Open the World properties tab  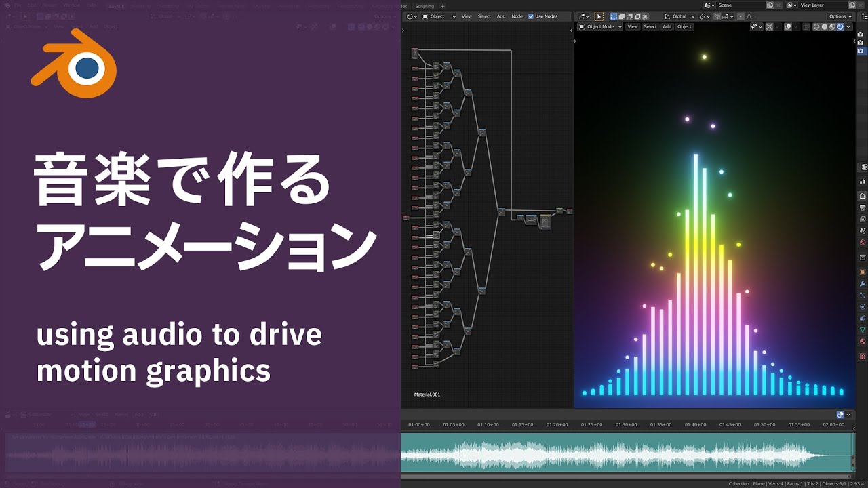[x=863, y=242]
